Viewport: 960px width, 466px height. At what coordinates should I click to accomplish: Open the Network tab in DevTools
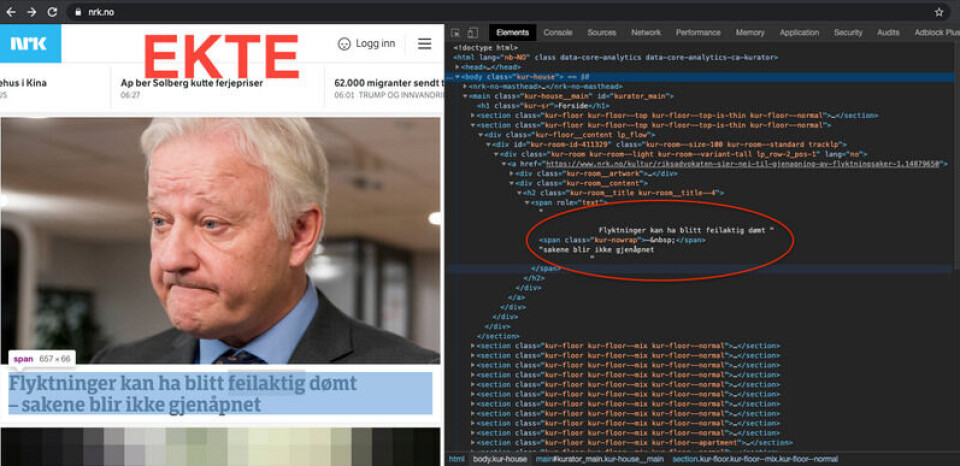tap(646, 33)
